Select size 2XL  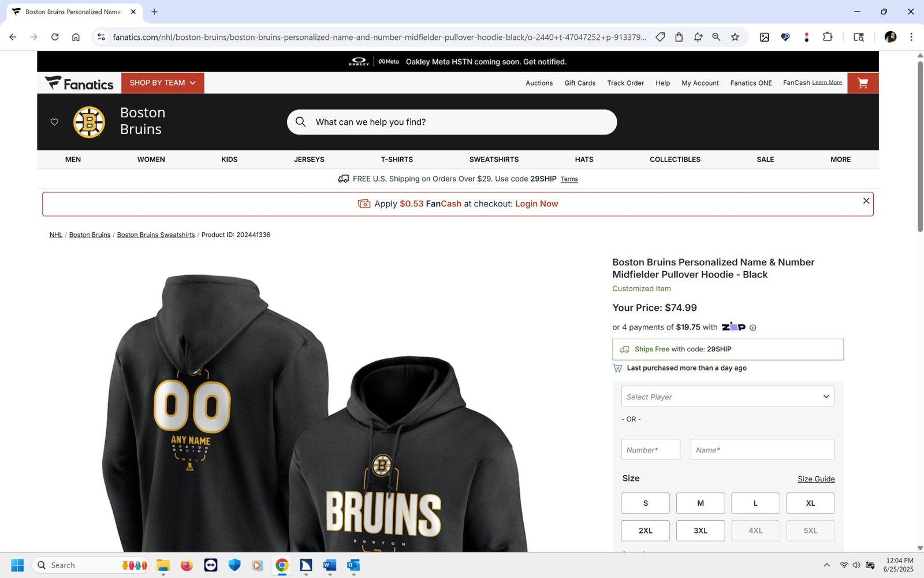pyautogui.click(x=646, y=531)
